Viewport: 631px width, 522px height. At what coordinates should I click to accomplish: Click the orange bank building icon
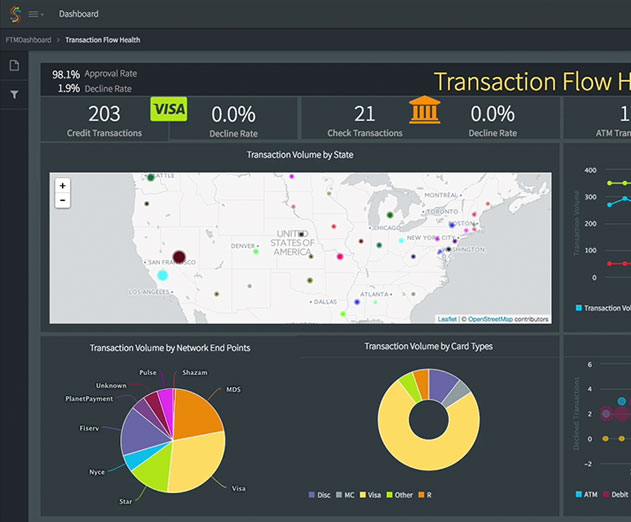425,109
